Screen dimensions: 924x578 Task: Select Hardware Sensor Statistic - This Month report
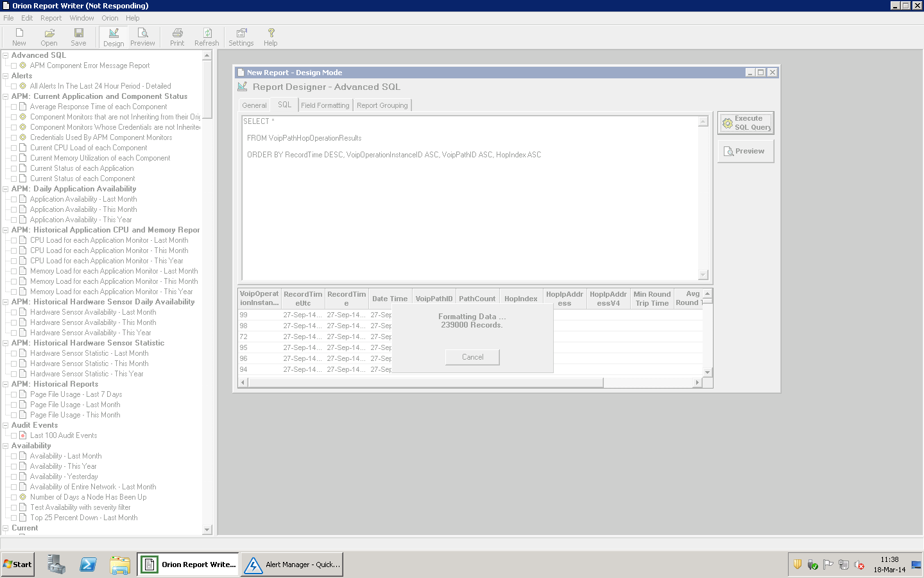(89, 363)
